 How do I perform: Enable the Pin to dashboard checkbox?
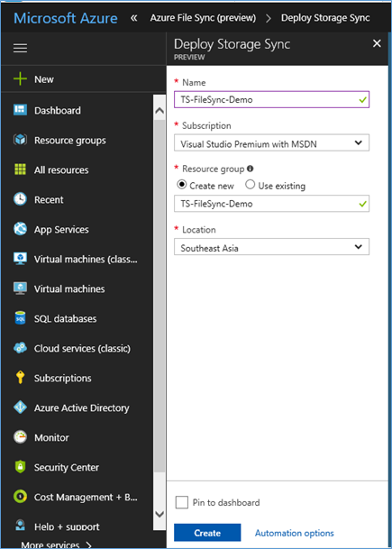pyautogui.click(x=182, y=503)
